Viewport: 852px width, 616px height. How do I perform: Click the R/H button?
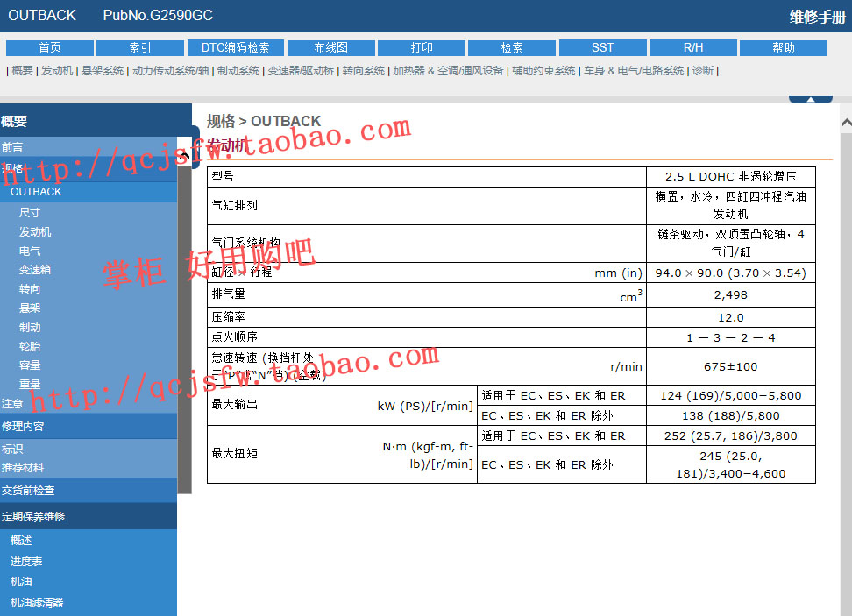click(x=693, y=48)
